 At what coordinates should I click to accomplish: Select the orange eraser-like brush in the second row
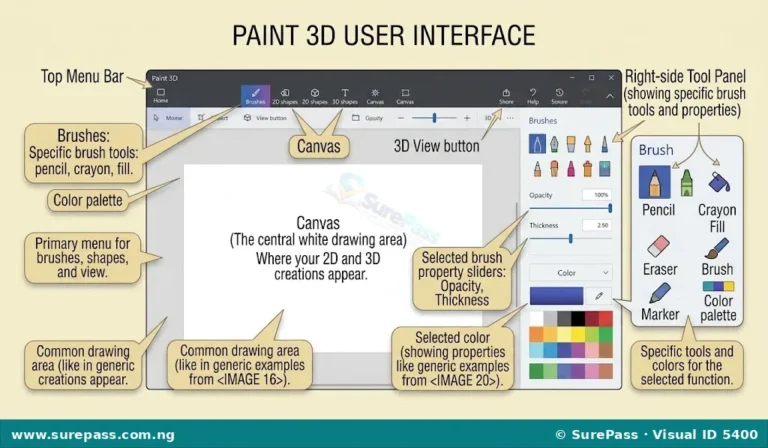click(x=554, y=169)
